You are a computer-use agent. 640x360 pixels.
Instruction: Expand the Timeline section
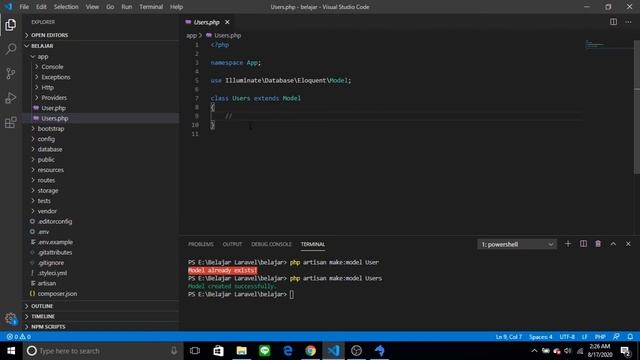101,316
